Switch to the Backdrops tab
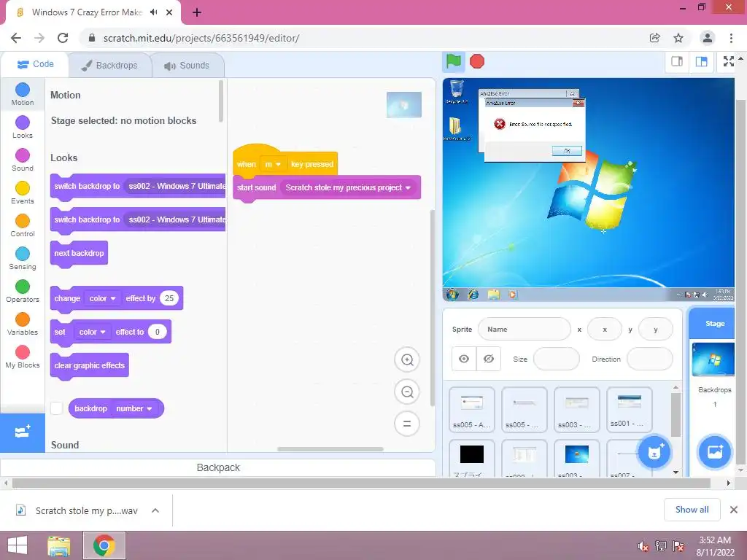Image resolution: width=747 pixels, height=560 pixels. (109, 65)
